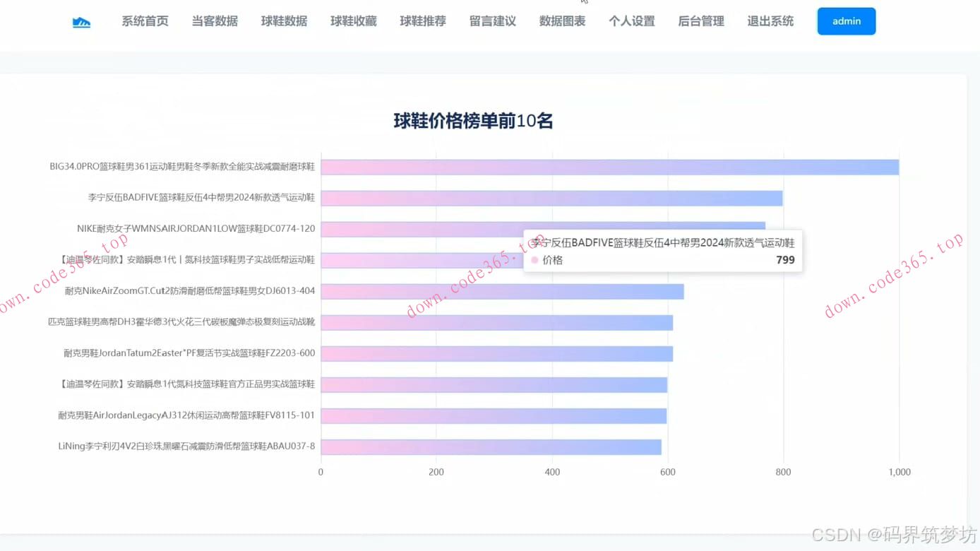This screenshot has height=551, width=980.
Task: Click the tooltip price value 799
Action: (x=785, y=260)
